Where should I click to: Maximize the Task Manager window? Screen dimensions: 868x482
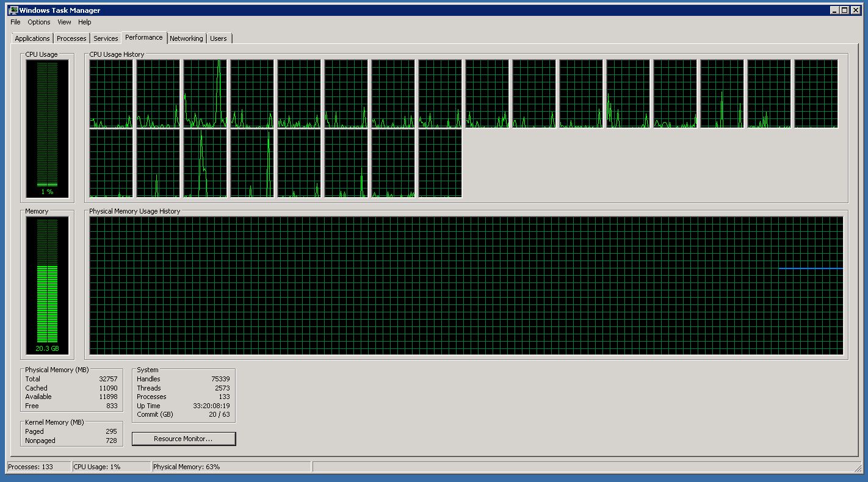[x=845, y=10]
